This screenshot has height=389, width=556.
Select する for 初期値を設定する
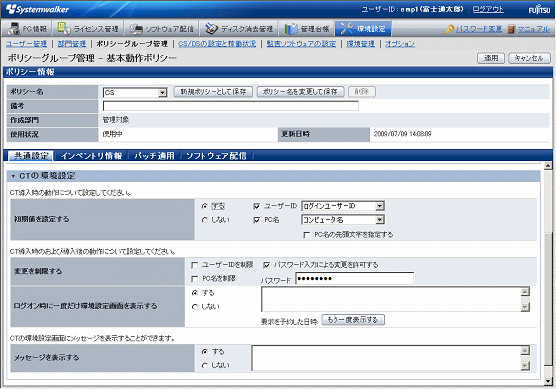(205, 206)
